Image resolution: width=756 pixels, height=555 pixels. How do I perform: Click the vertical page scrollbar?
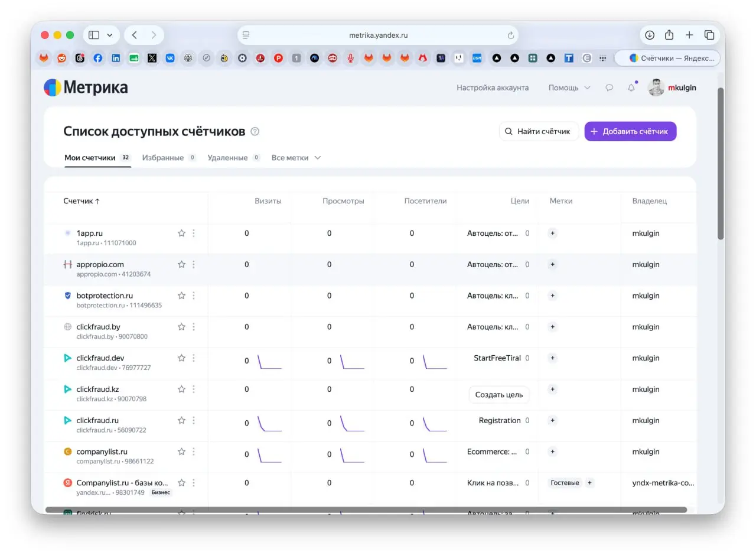click(x=721, y=164)
